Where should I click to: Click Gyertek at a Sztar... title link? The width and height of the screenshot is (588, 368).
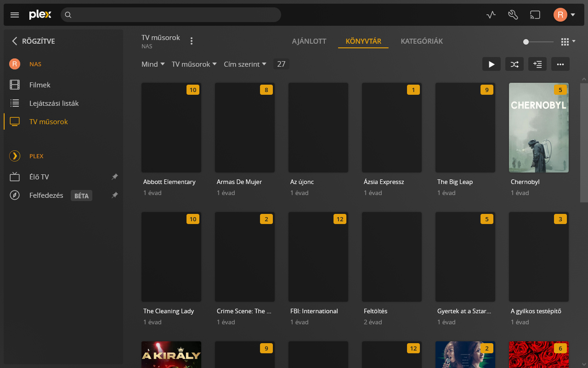tap(464, 311)
